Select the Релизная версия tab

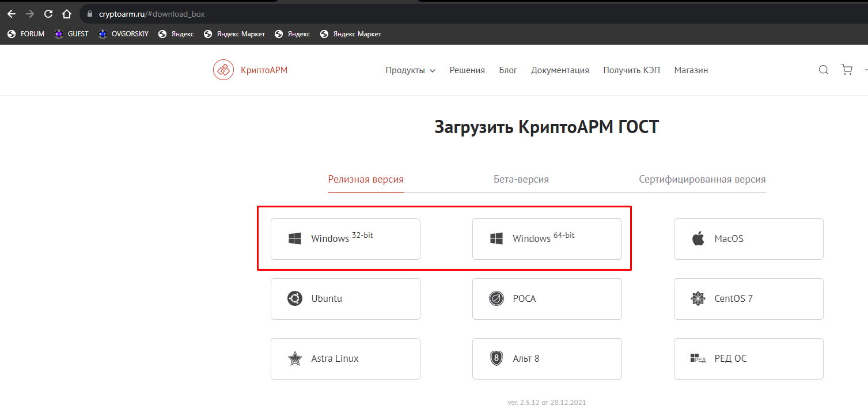[366, 179]
